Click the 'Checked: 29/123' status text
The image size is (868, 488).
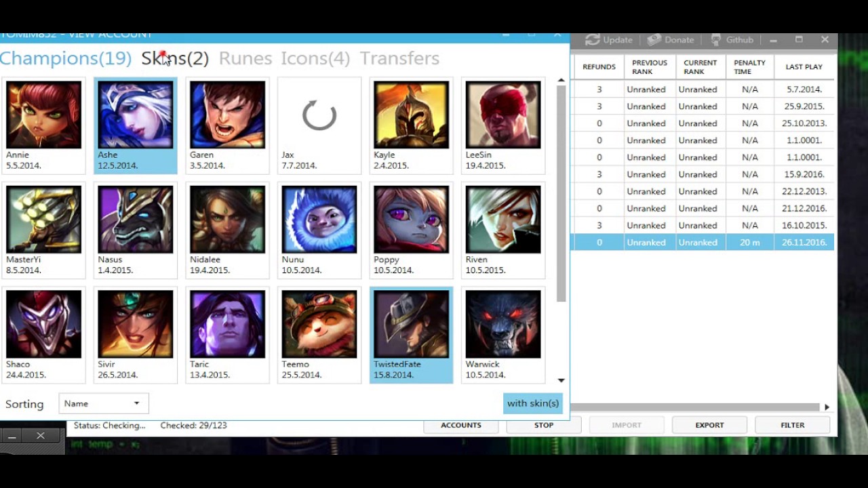193,426
